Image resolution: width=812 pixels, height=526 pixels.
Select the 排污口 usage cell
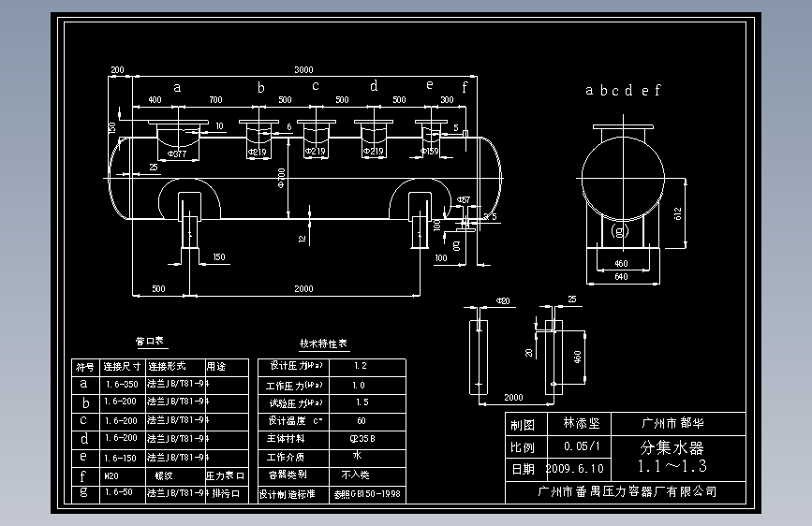(x=226, y=493)
